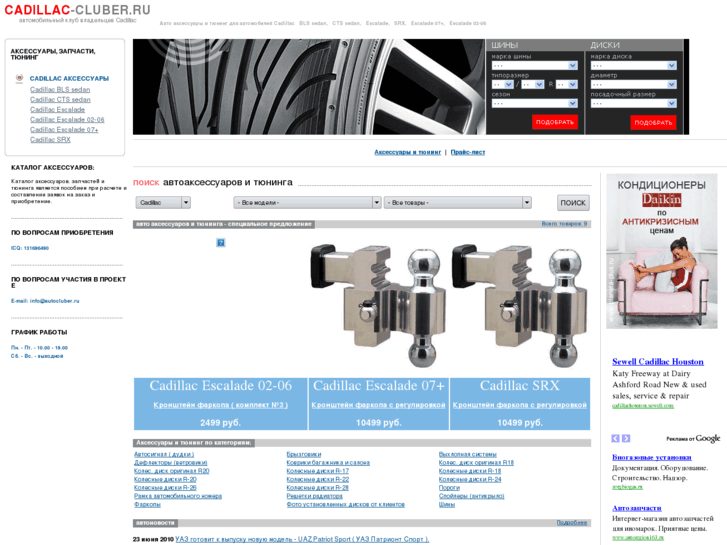Open hitch bracket link under Escalade 07+
Image resolution: width=727 pixels, height=545 pixels.
[x=378, y=405]
